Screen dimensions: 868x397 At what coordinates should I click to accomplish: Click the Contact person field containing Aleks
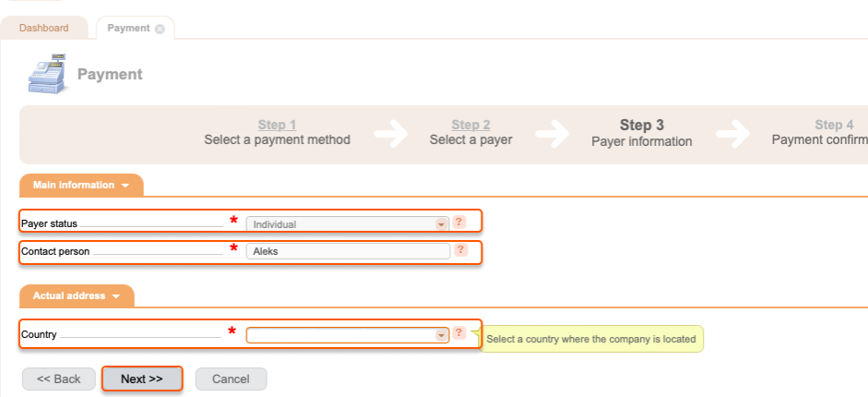tap(348, 251)
